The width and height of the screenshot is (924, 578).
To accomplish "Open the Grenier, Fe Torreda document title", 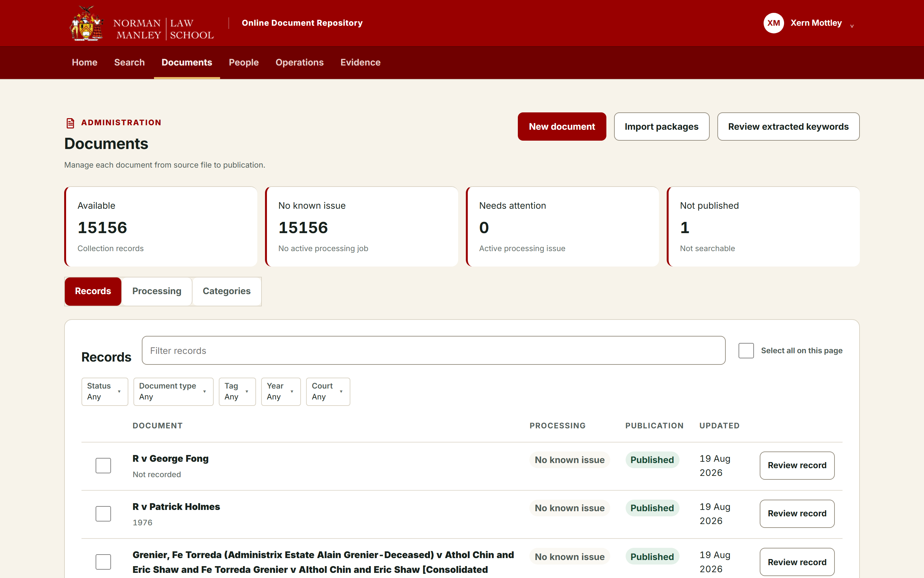I will click(x=323, y=562).
